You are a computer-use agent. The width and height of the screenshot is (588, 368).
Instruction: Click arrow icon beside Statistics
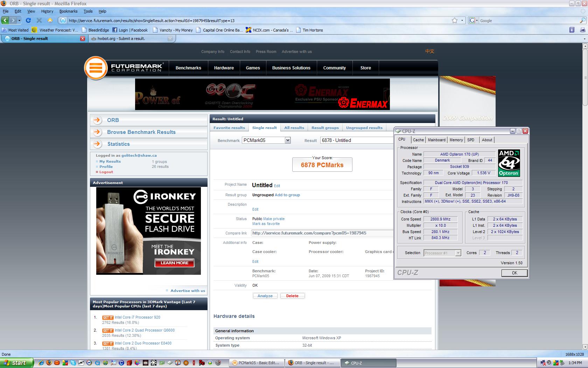[97, 144]
